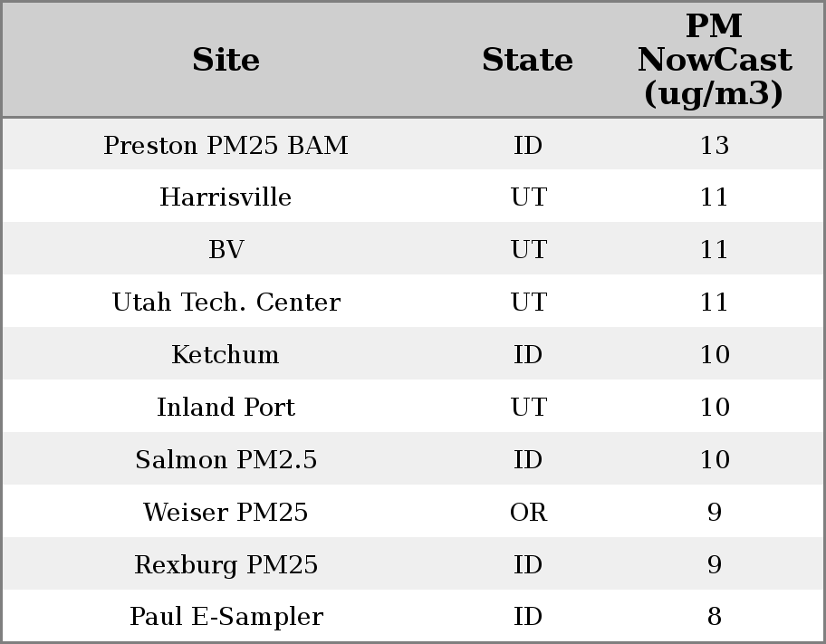
Task: Click the State column header
Action: pos(527,60)
